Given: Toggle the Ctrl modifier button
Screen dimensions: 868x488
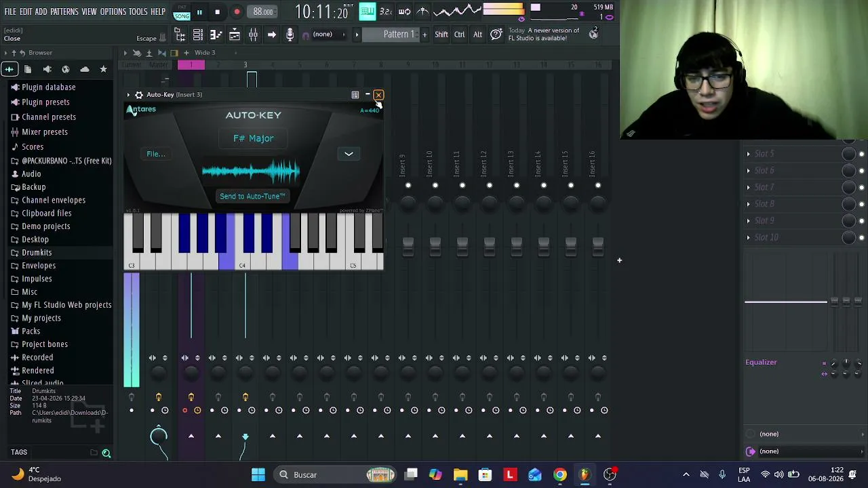Looking at the screenshot, I should point(460,35).
